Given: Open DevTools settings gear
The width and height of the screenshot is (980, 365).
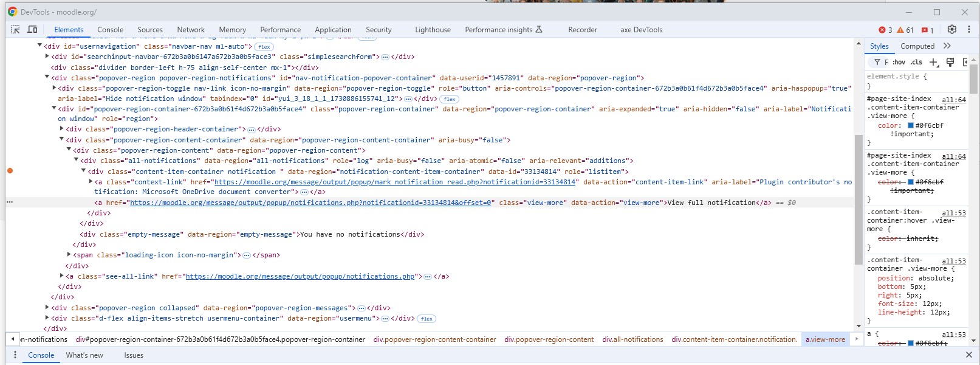Looking at the screenshot, I should pos(952,29).
